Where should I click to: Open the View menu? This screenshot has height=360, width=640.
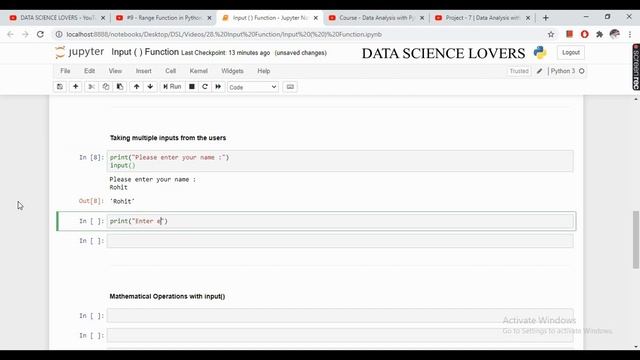click(x=115, y=71)
